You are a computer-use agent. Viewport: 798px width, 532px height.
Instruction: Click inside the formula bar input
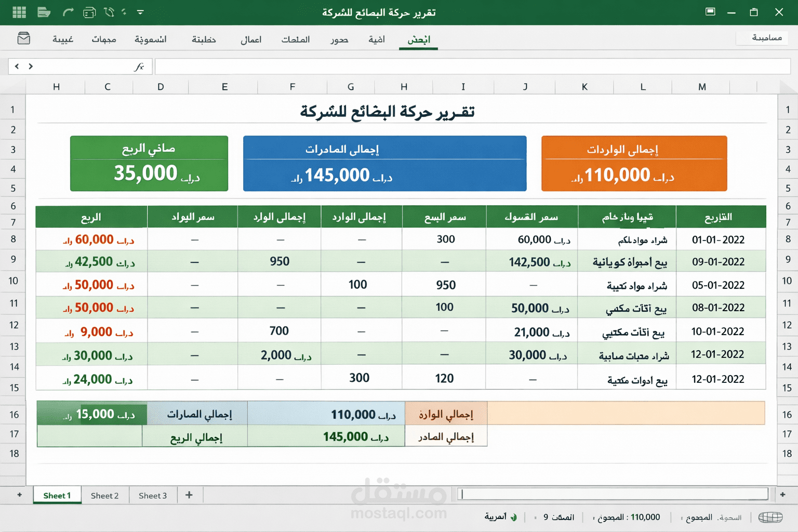click(x=473, y=66)
